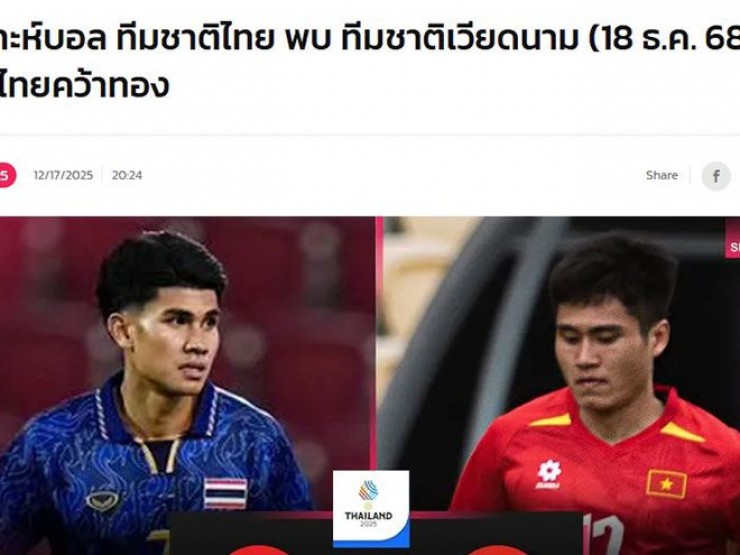Click the black score bar under logo
Screen dimensions: 740x555
[376, 534]
